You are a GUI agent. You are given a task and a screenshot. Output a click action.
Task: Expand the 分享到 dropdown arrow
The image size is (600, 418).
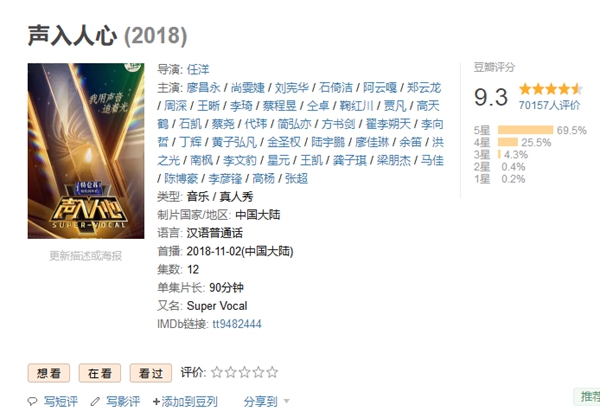coord(286,401)
